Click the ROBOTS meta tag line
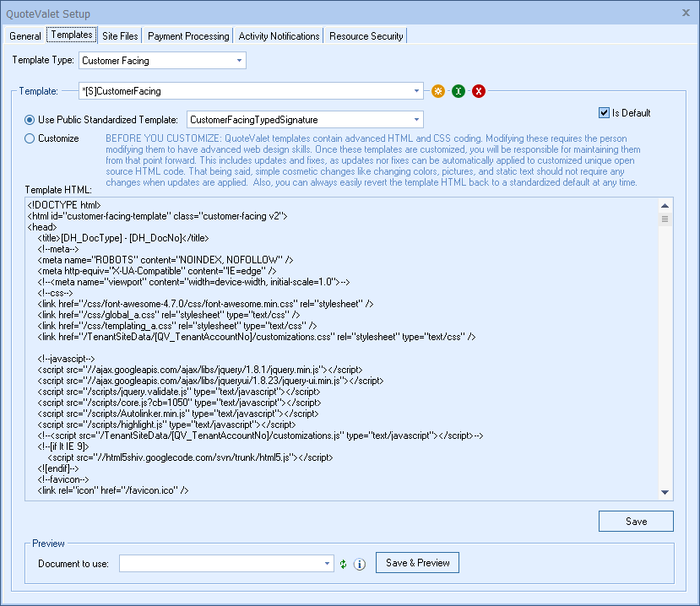 pos(166,260)
